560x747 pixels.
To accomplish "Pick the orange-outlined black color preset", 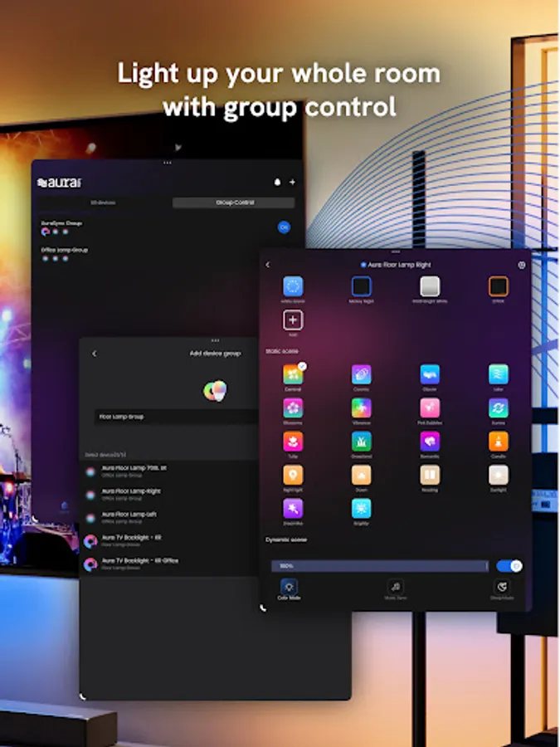I will (498, 286).
